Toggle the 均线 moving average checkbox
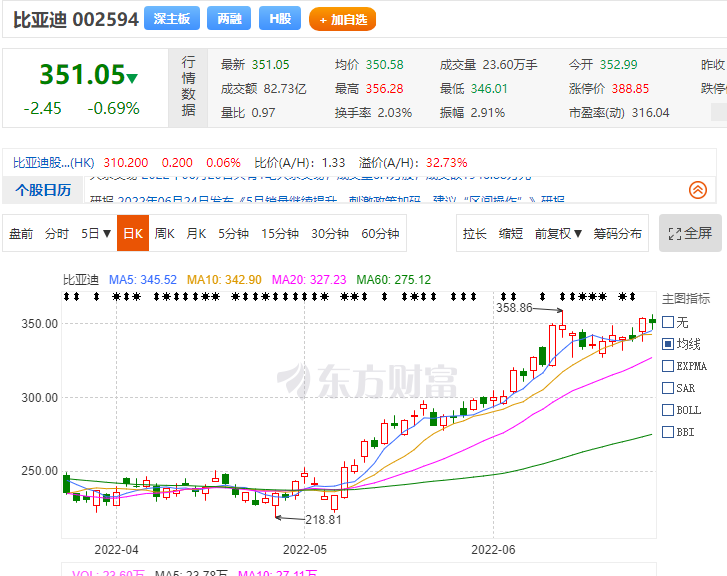 click(668, 344)
